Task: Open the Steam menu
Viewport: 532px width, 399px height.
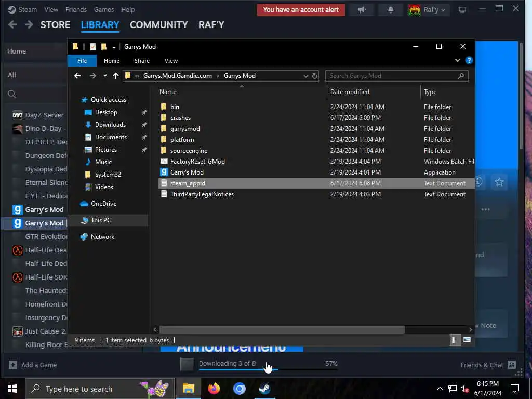Action: 23,9
